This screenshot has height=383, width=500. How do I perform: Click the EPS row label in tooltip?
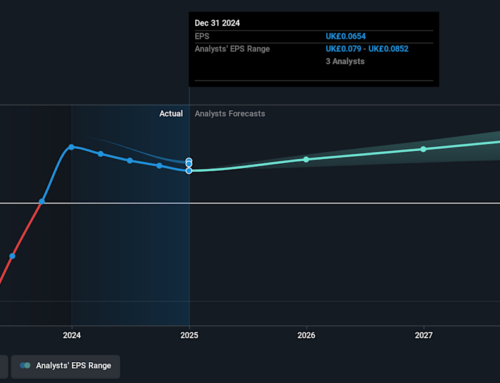click(202, 36)
